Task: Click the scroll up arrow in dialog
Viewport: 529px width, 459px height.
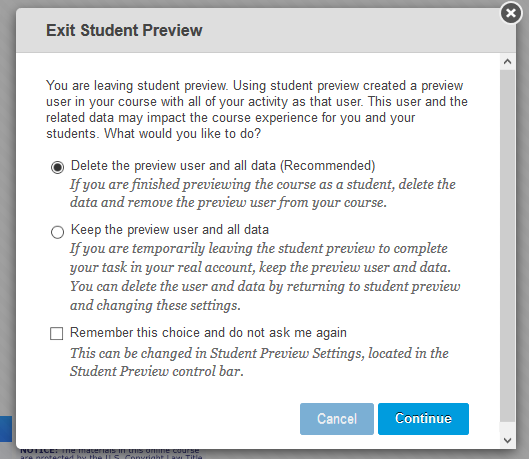Action: click(x=507, y=62)
